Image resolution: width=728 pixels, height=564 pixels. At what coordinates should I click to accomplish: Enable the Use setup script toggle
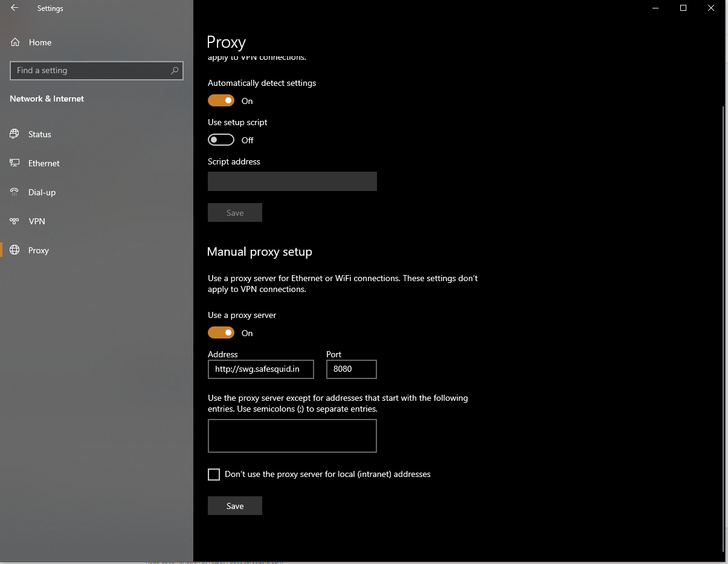click(x=221, y=140)
